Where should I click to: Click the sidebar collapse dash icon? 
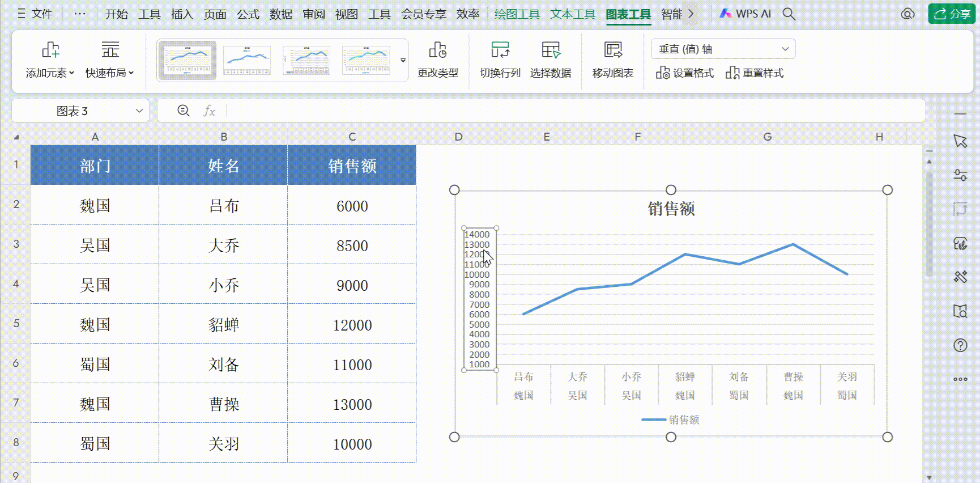click(x=960, y=114)
